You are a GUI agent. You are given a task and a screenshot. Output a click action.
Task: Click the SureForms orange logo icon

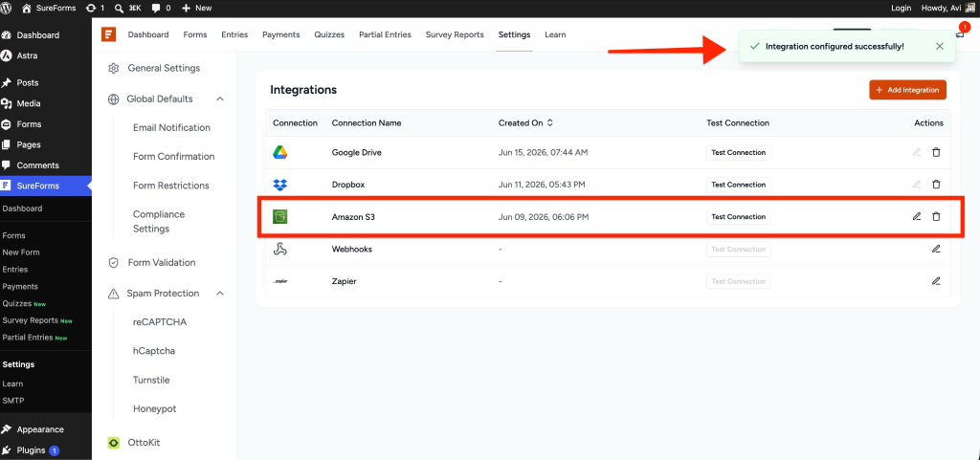click(109, 34)
